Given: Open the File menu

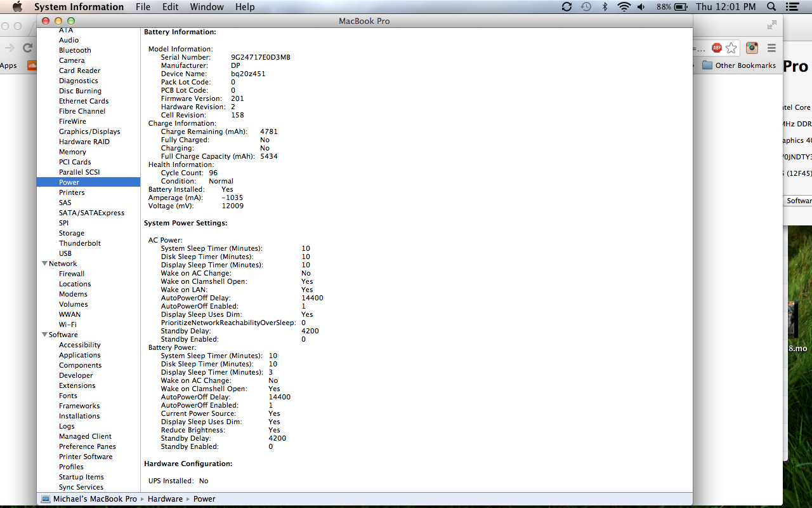Looking at the screenshot, I should 143,7.
